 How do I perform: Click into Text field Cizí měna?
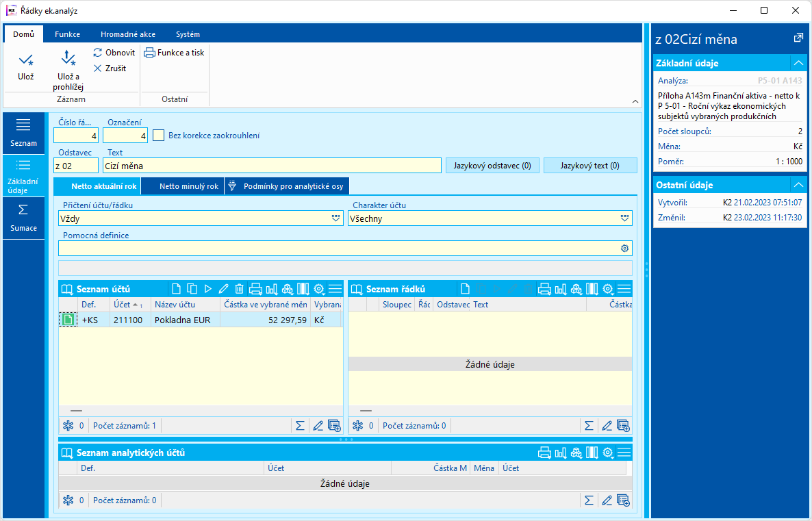click(272, 166)
